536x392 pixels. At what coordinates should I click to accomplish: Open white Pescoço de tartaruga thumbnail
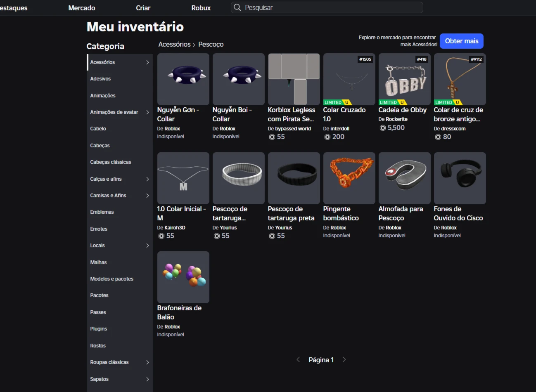coord(239,178)
